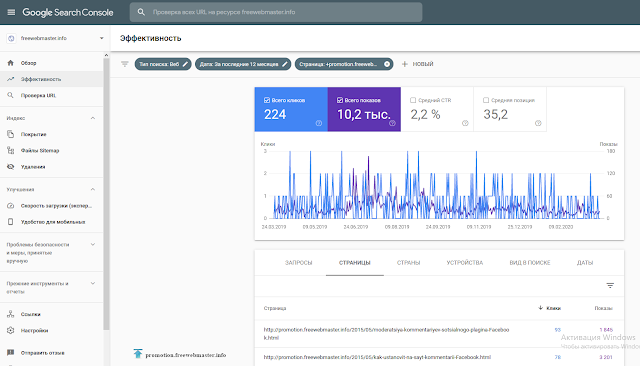640x366 pixels.
Task: Click the Обзор sidebar label
Action: pyautogui.click(x=29, y=63)
